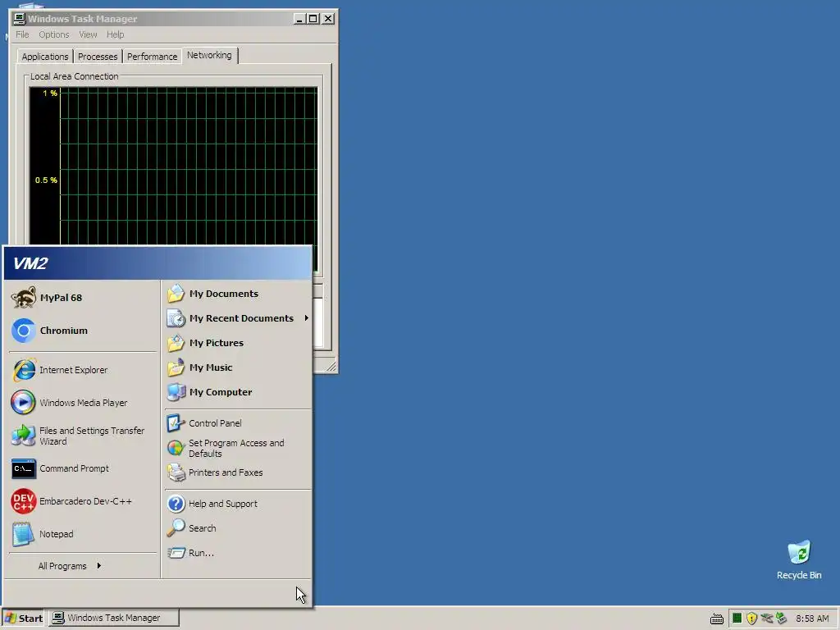
Task: Click green CPU usage tray icon
Action: [737, 619]
